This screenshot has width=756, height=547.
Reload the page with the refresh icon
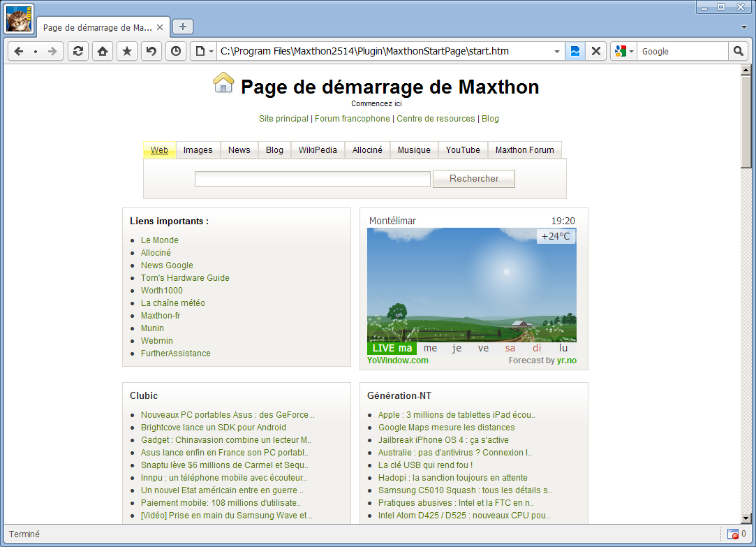(x=78, y=51)
